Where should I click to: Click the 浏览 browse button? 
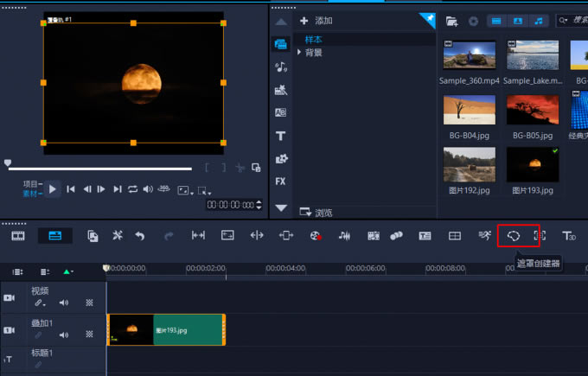point(316,212)
